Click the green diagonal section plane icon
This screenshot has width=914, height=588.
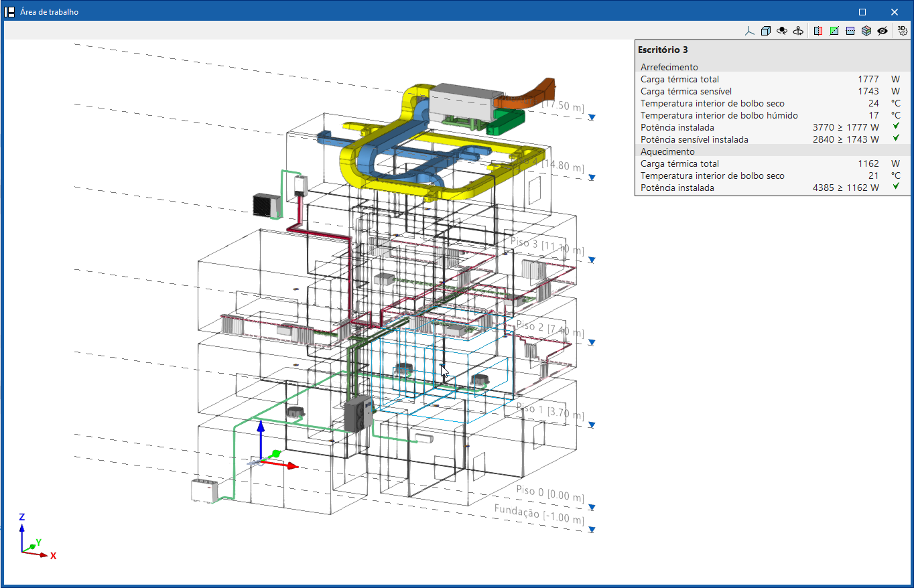834,31
